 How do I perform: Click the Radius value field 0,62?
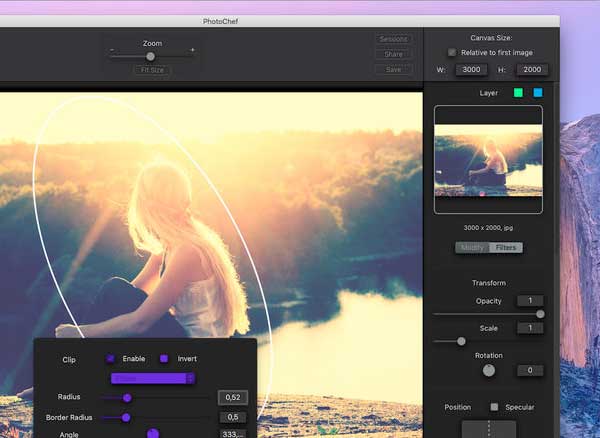click(x=233, y=398)
